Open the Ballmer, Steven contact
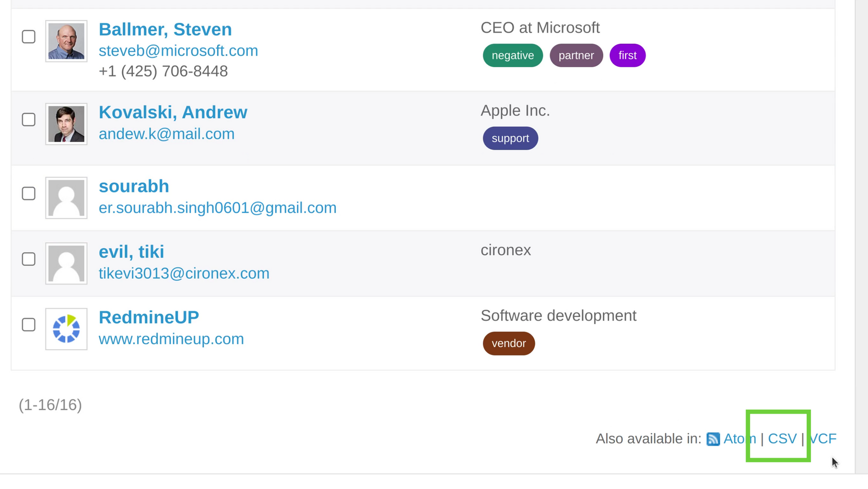This screenshot has width=868, height=489. [x=165, y=29]
